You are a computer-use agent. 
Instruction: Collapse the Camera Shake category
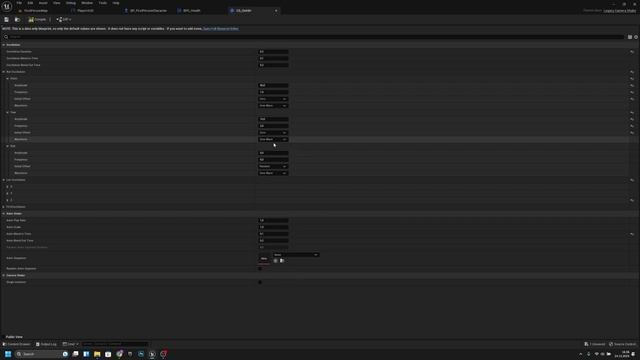click(4, 276)
